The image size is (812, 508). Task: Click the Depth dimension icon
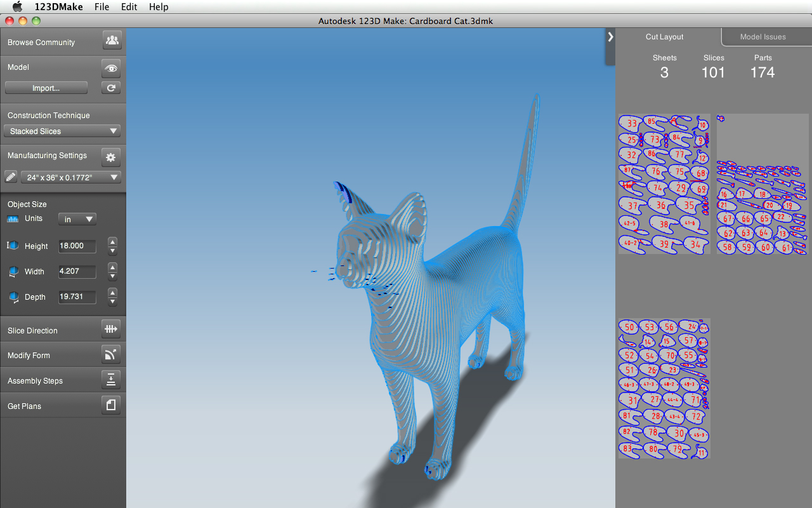click(x=13, y=297)
